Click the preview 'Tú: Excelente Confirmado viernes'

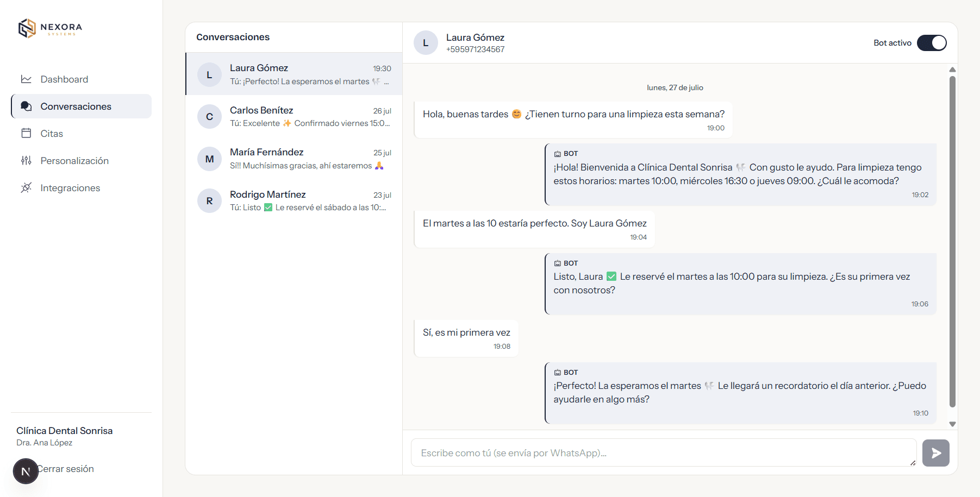pyautogui.click(x=310, y=123)
